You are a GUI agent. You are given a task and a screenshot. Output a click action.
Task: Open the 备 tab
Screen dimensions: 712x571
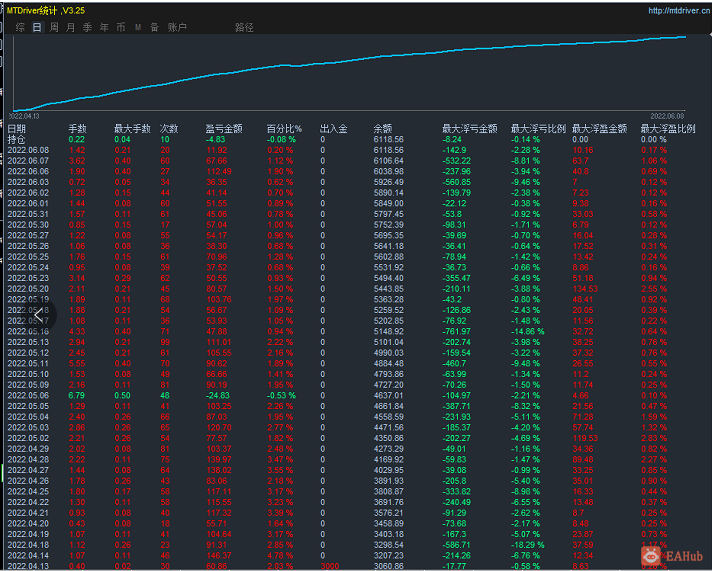[154, 28]
